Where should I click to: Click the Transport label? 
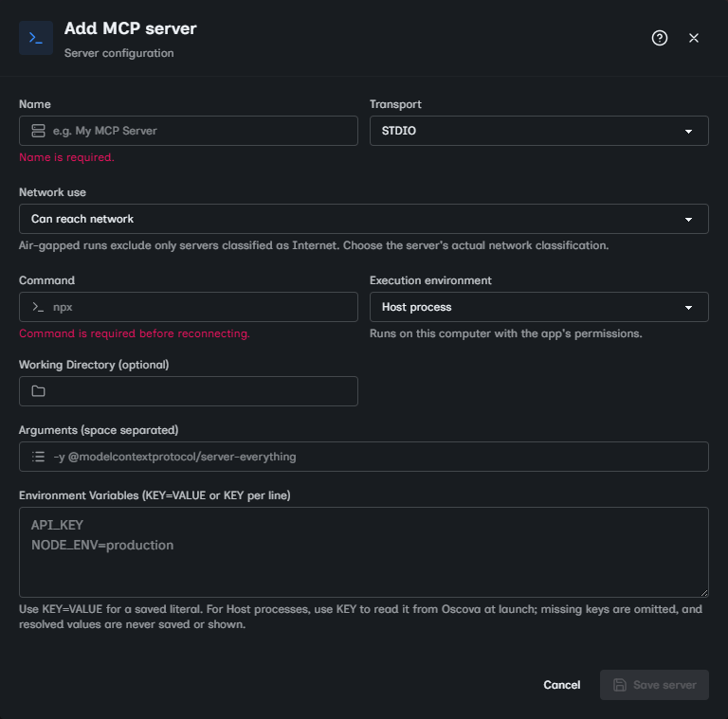395,104
